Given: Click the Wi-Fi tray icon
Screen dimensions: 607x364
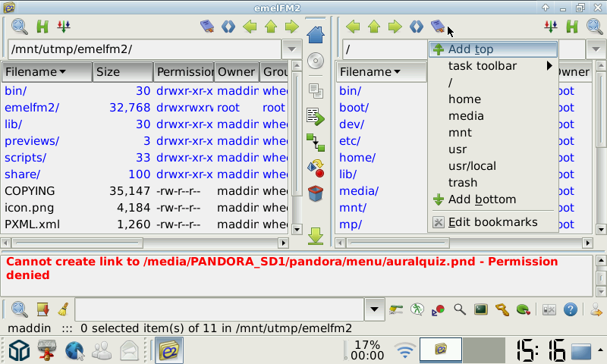Looking at the screenshot, I should (405, 350).
